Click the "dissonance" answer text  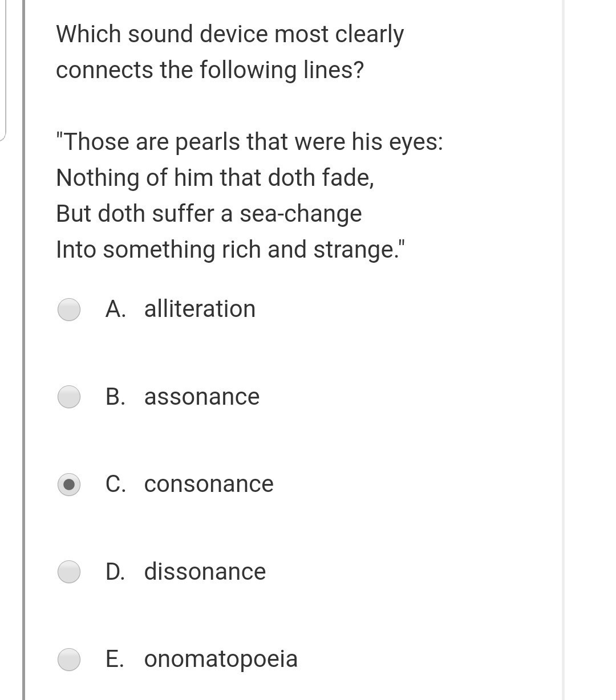point(205,572)
